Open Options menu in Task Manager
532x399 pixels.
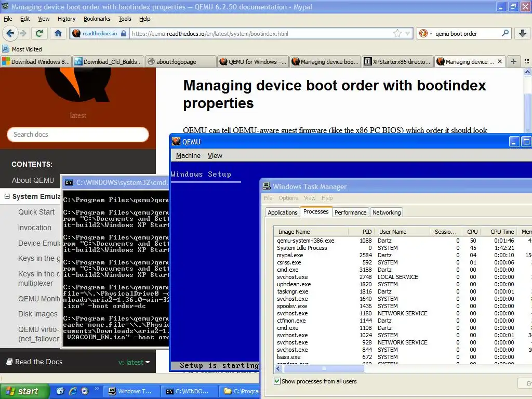pos(288,198)
